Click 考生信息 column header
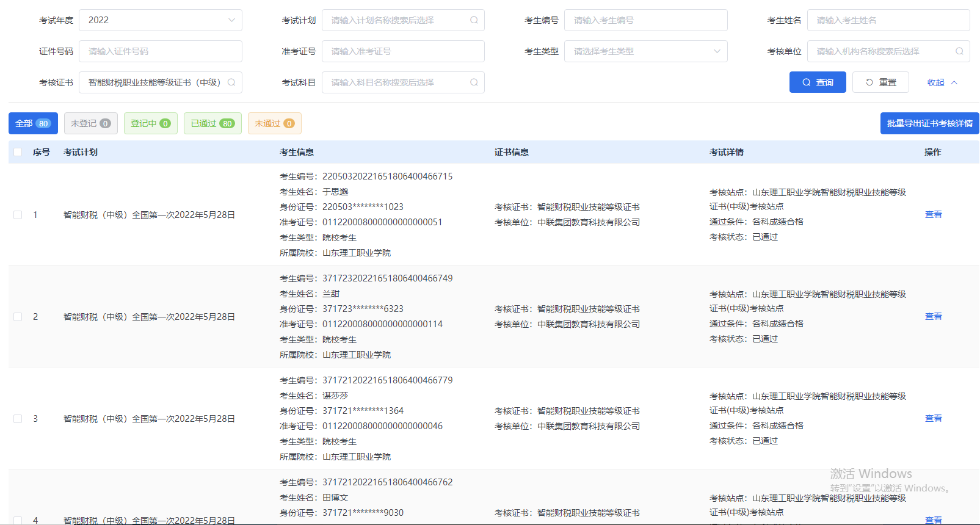The image size is (980, 525). click(297, 152)
